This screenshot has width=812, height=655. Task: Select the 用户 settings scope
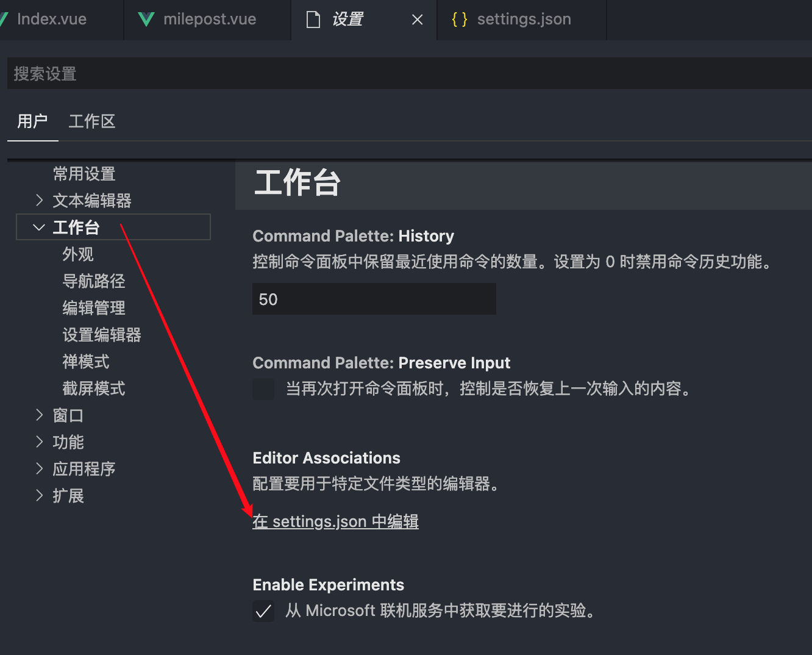coord(32,121)
